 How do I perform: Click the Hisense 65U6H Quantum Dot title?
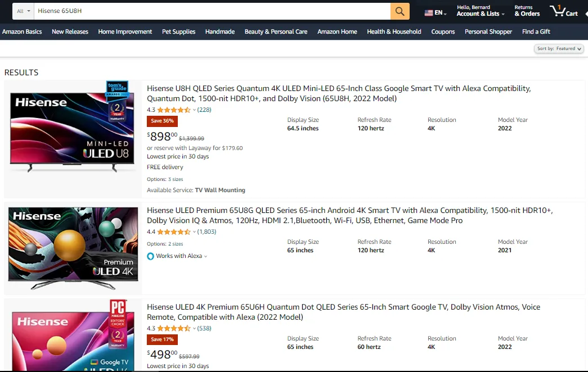(x=343, y=312)
